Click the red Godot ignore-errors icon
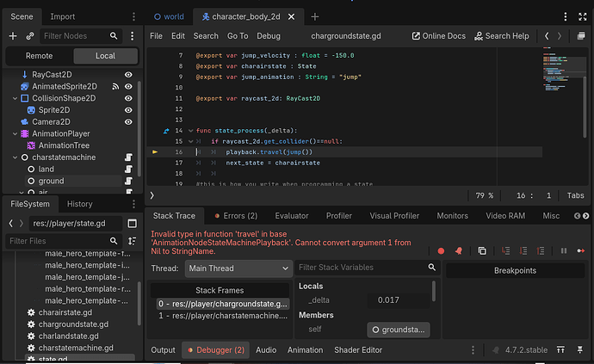The height and width of the screenshot is (364, 594). [x=459, y=250]
